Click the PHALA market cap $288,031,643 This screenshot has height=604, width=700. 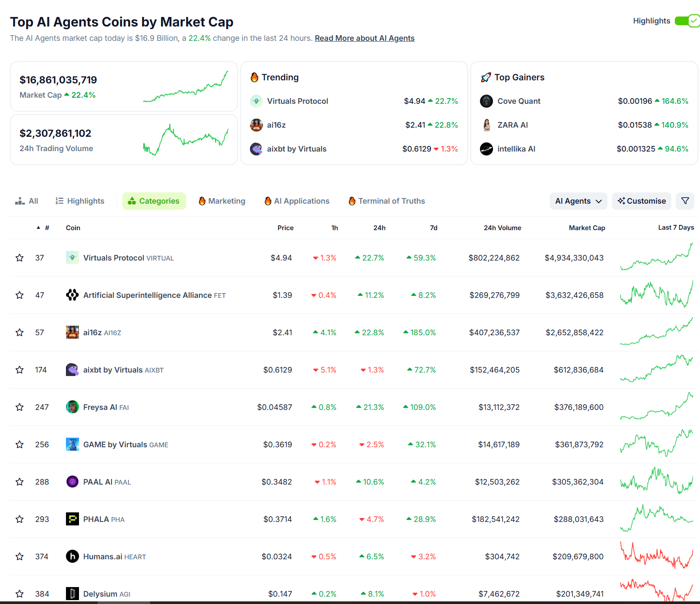point(578,519)
